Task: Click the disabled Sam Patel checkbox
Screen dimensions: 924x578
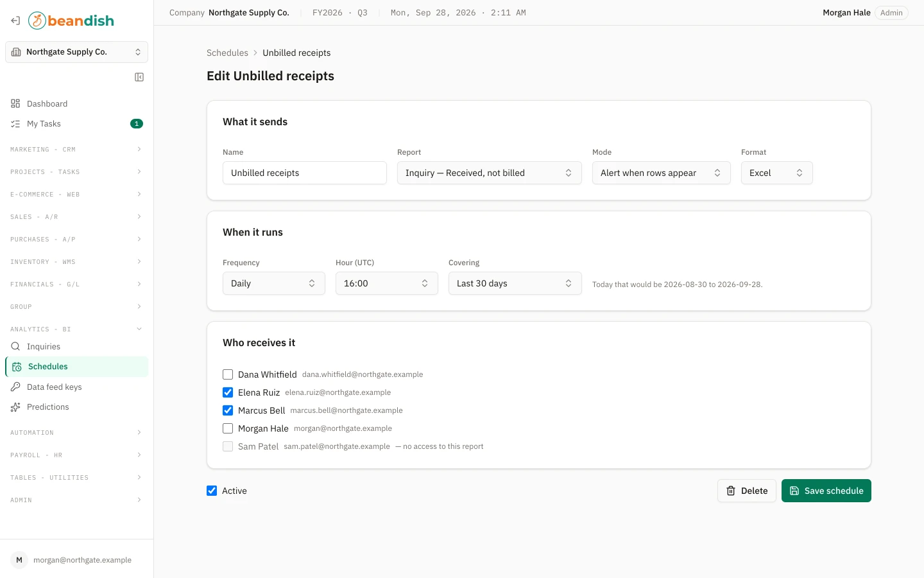Action: click(x=228, y=446)
